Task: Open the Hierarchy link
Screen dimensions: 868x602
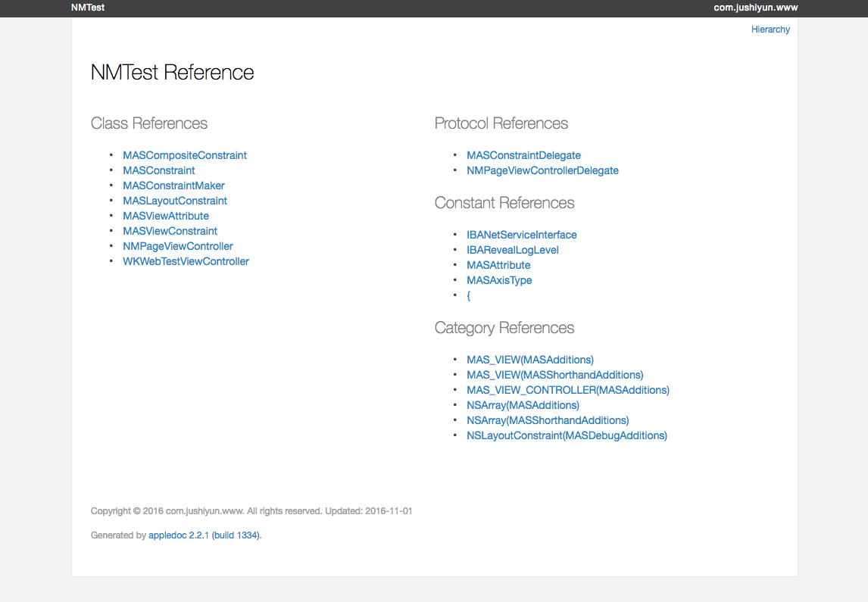Action: click(770, 30)
